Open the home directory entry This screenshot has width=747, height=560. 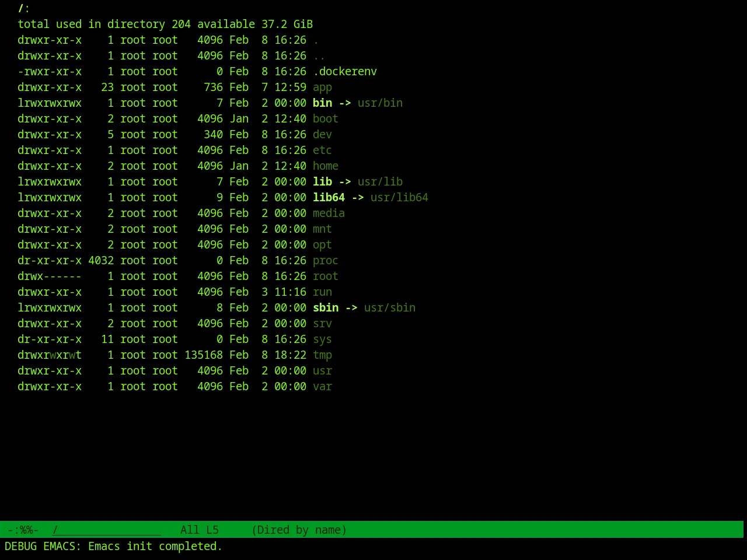click(326, 166)
